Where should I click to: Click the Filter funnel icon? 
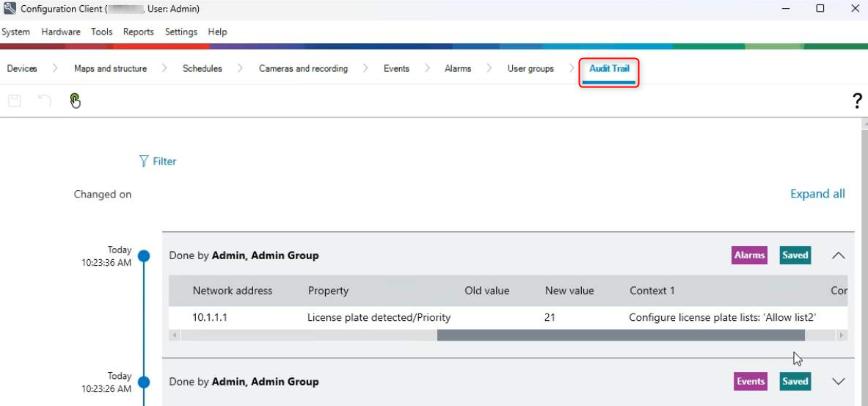tap(144, 161)
